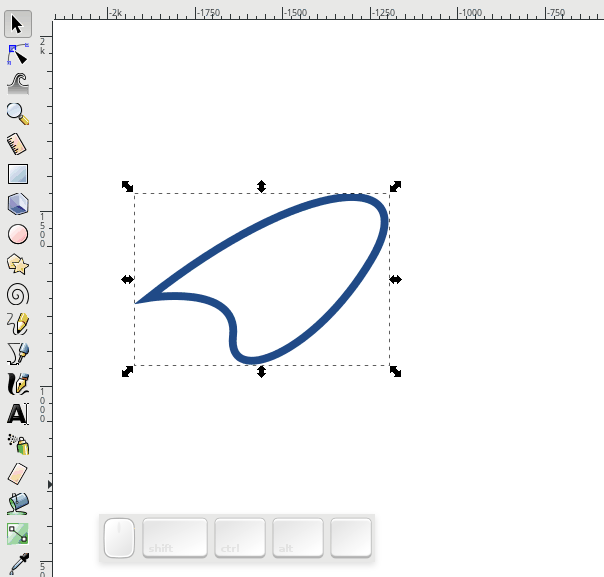Click the -2k mark on horizontal ruler
This screenshot has width=604, height=577.
coord(115,13)
